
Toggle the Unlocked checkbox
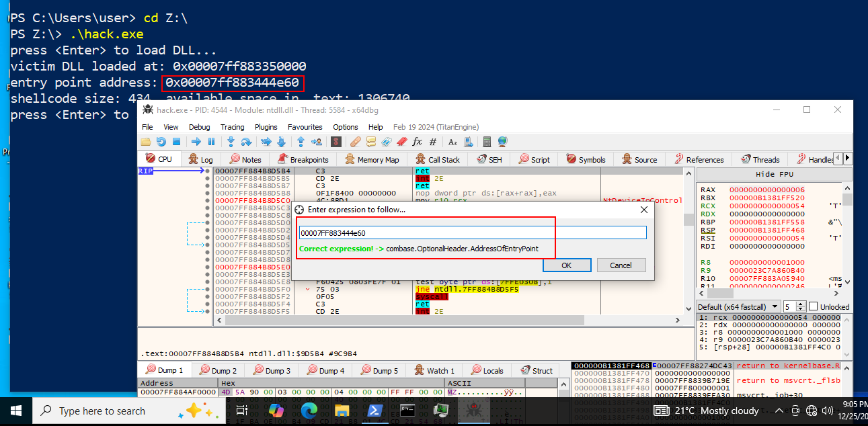[812, 306]
